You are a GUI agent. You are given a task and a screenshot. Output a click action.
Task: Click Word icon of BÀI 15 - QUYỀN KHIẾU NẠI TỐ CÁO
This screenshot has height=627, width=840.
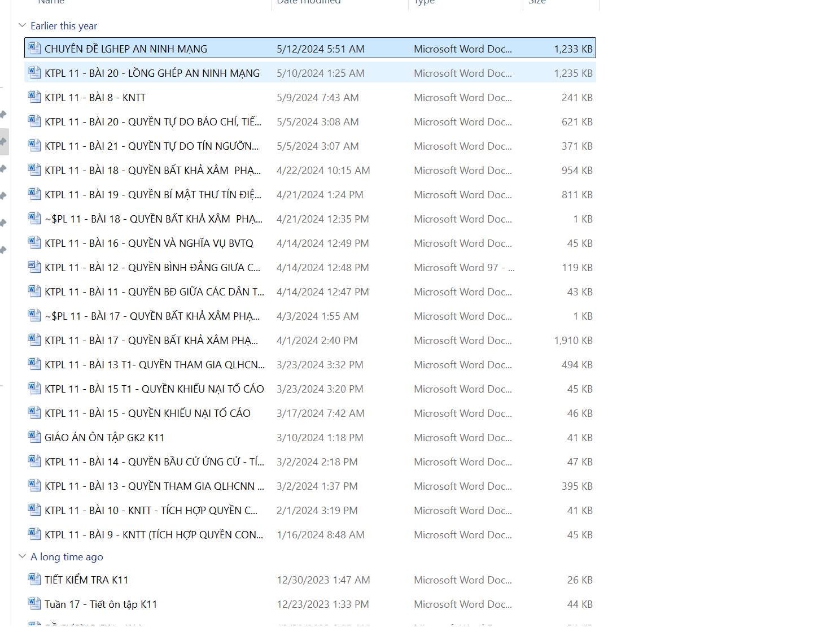coord(34,412)
